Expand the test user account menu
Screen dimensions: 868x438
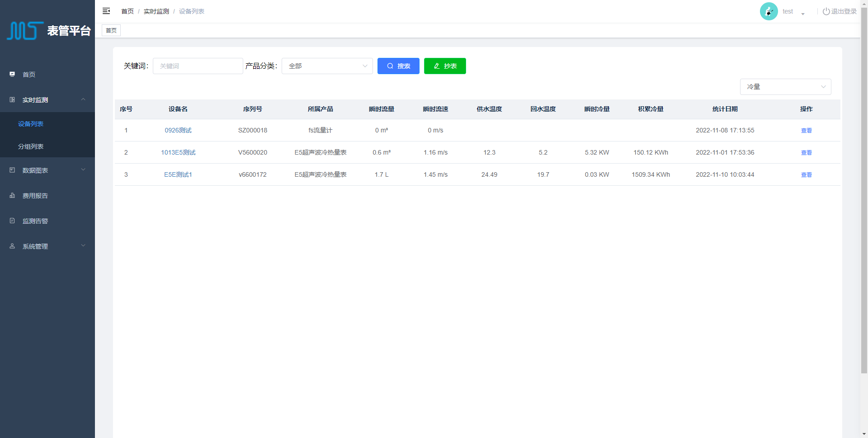coord(802,14)
